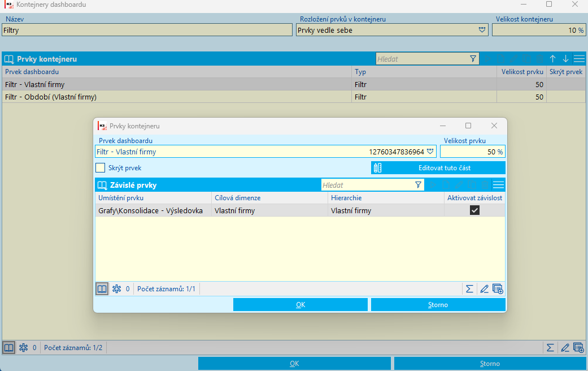Click book view icon in dialog status bar
This screenshot has height=371, width=588.
point(102,289)
